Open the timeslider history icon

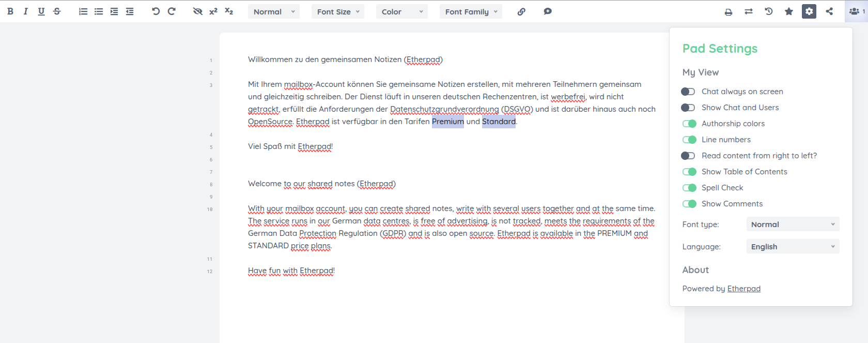(x=768, y=11)
